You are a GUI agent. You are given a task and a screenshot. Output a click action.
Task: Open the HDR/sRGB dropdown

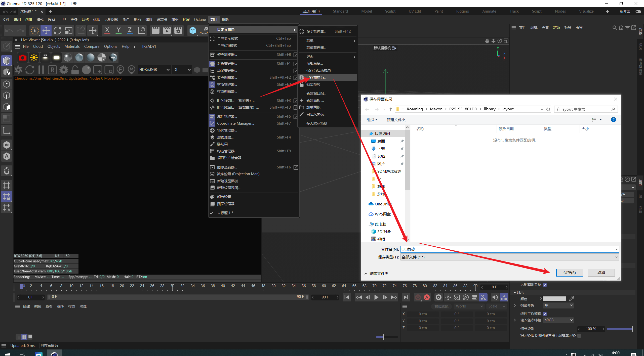[x=154, y=70]
